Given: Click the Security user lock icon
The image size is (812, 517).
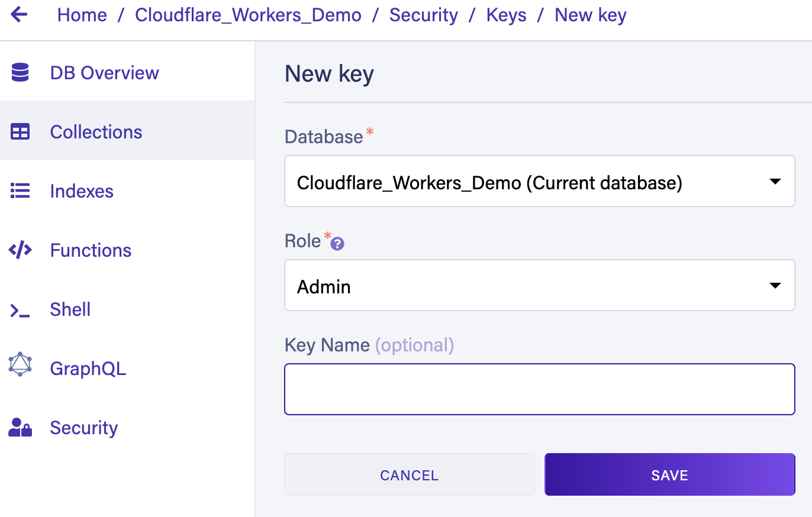Looking at the screenshot, I should 20,428.
